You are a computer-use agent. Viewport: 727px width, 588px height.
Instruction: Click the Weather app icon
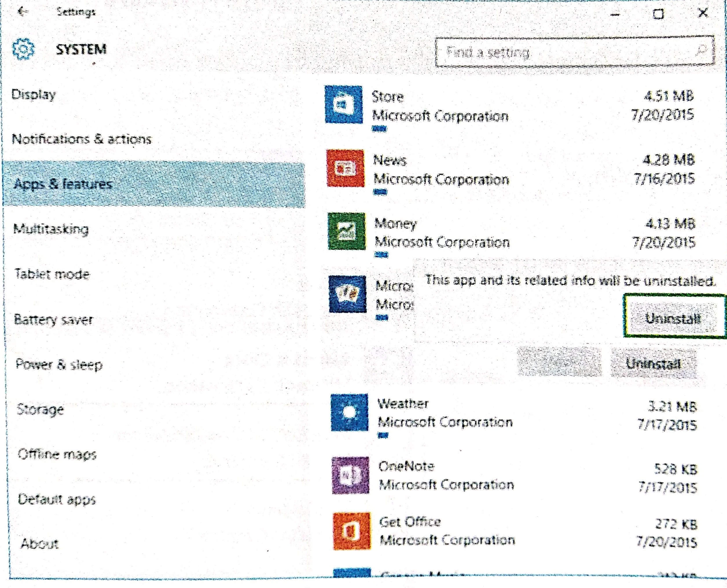point(349,412)
